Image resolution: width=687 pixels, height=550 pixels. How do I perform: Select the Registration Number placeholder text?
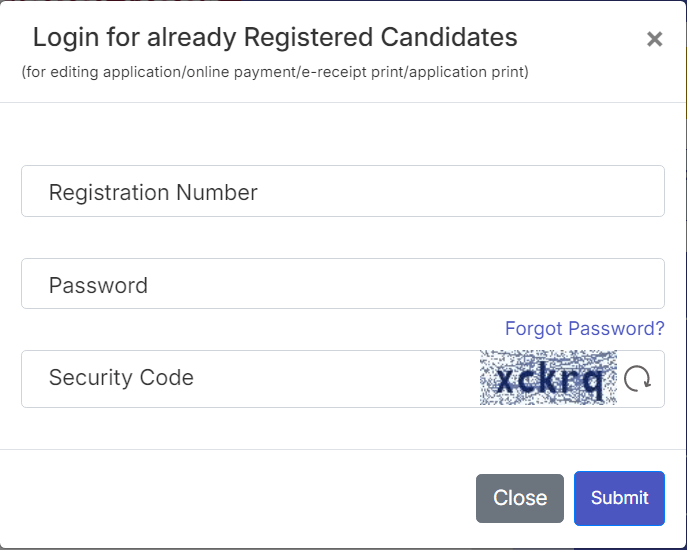(153, 192)
